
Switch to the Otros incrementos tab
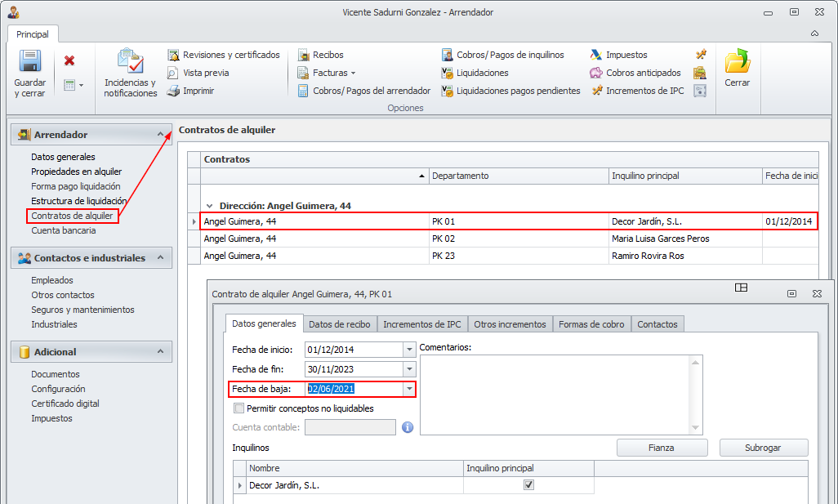(510, 324)
